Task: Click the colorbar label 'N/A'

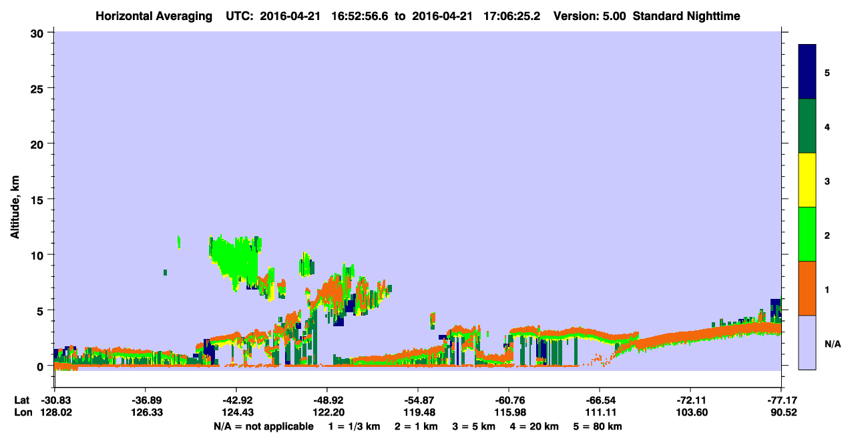Action: coord(832,343)
